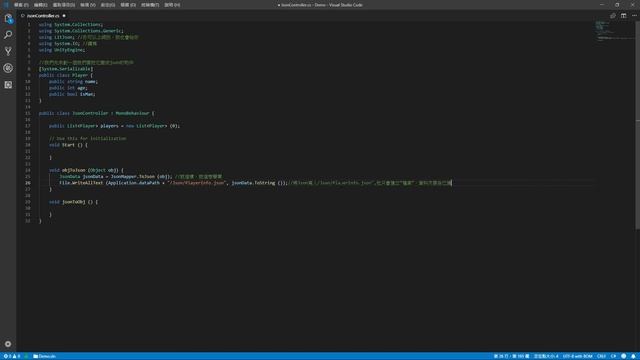Open the File menu (first menu item)
The height and width of the screenshot is (360, 640).
click(21, 5)
